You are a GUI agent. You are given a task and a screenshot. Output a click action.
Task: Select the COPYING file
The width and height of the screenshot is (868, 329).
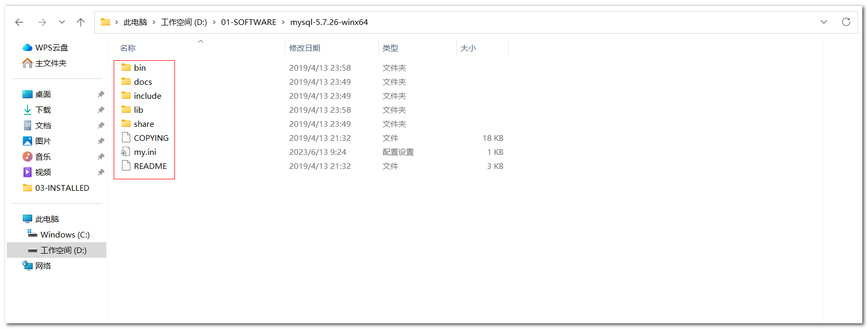(x=151, y=138)
